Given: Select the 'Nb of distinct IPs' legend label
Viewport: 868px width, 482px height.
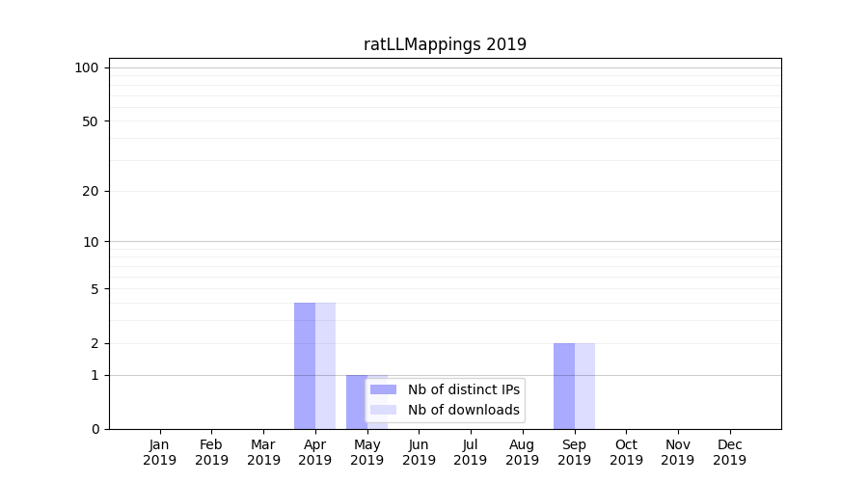Looking at the screenshot, I should pos(463,389).
